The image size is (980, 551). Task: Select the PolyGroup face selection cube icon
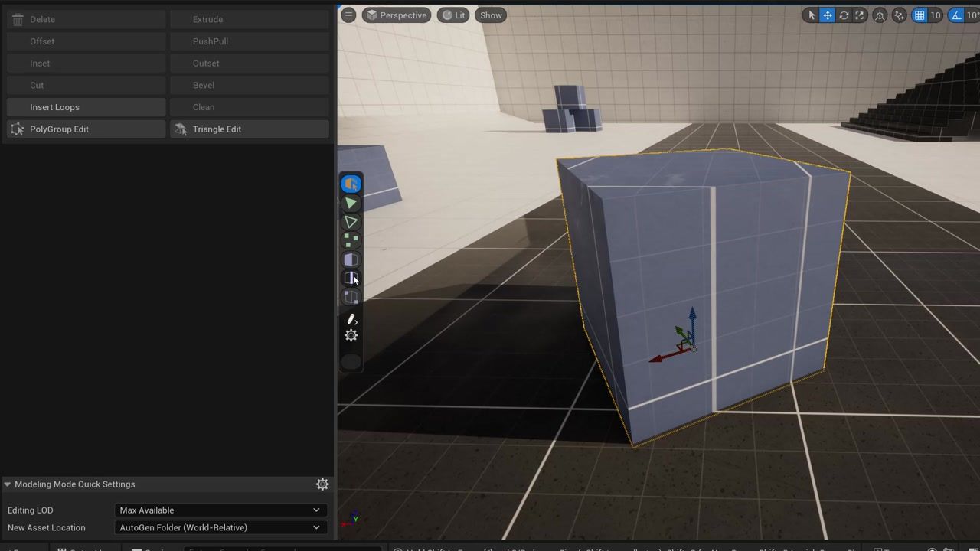[x=351, y=259]
